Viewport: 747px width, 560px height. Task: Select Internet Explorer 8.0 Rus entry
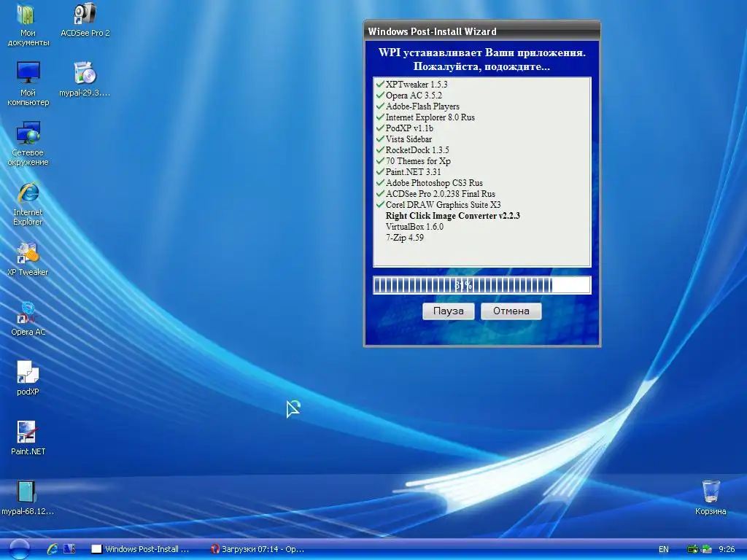(430, 117)
